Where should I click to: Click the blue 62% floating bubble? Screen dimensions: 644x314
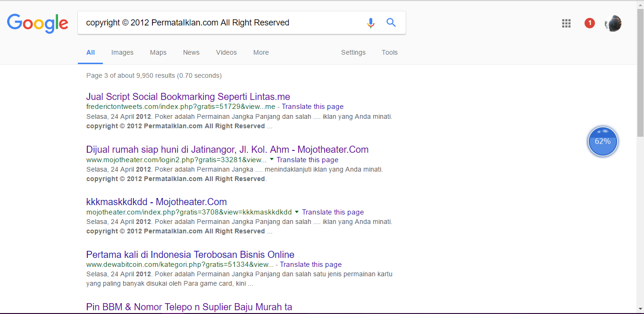602,141
